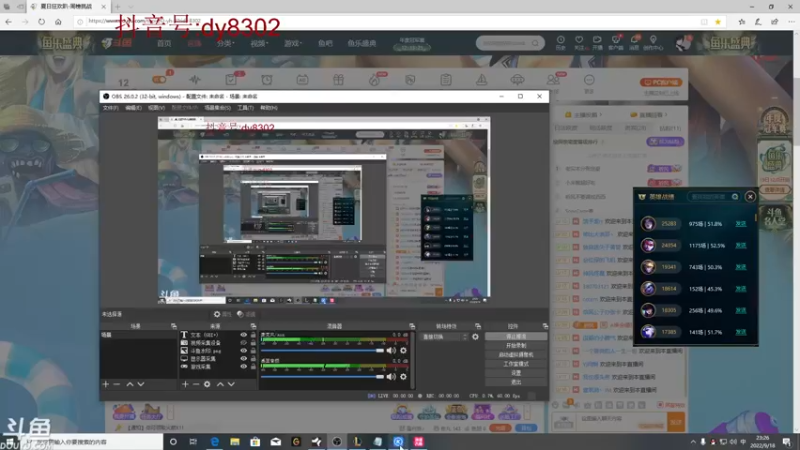This screenshot has height=450, width=800.
Task: Open the OBS Edit menu
Action: pyautogui.click(x=133, y=108)
